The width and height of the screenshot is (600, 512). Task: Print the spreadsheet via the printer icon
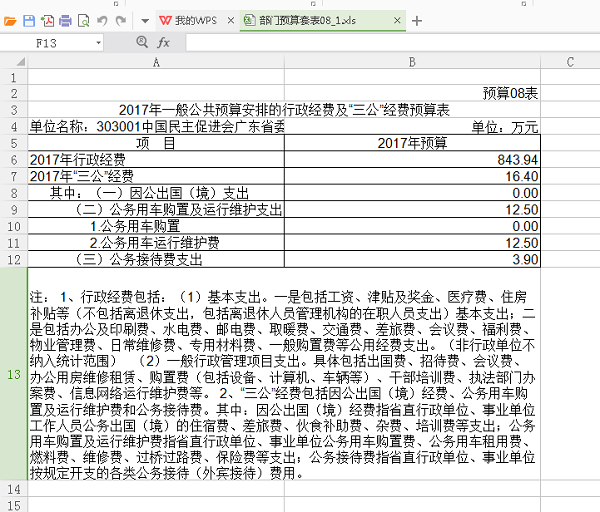65,21
